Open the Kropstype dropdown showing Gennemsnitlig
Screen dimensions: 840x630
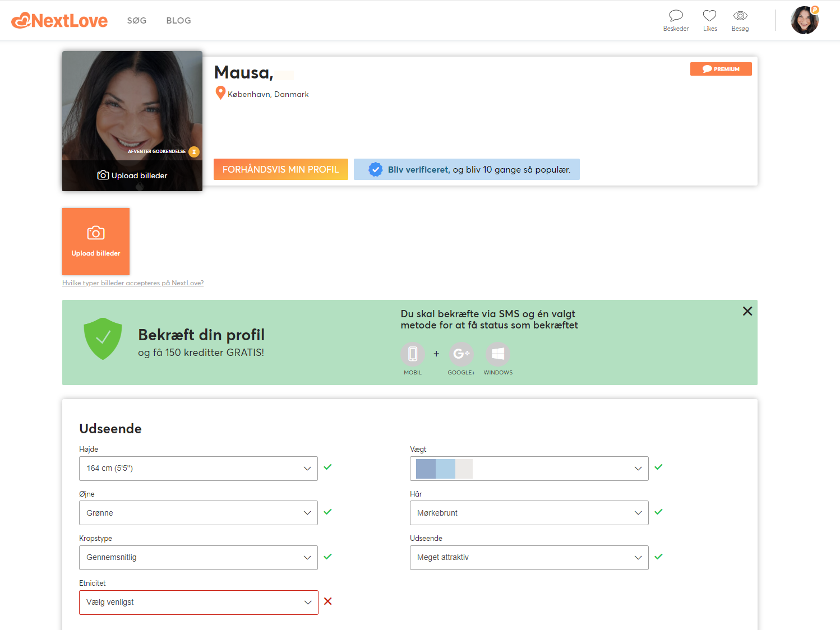(199, 558)
